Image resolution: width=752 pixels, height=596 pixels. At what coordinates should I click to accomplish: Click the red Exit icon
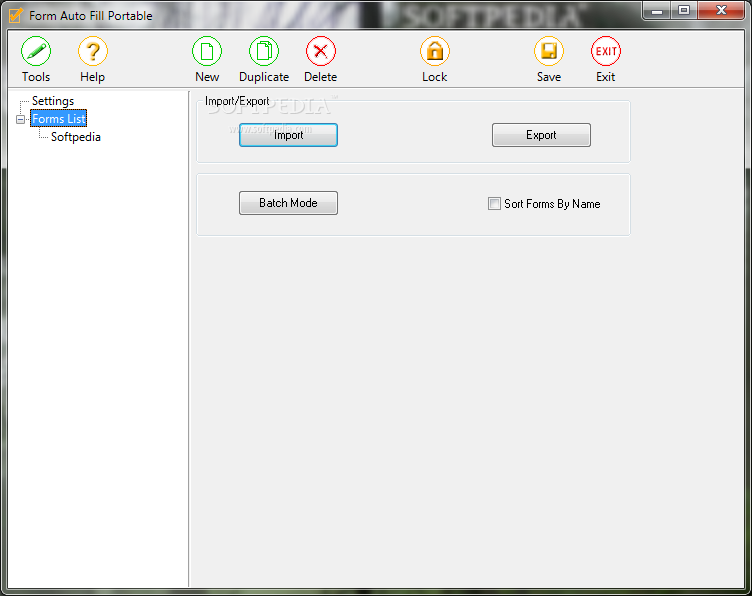pos(606,51)
